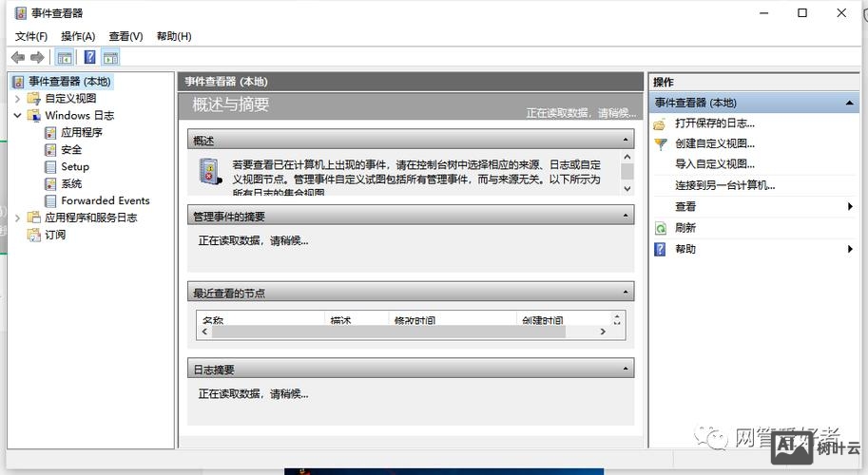Select 订阅 in the tree
The height and width of the screenshot is (475, 868).
(55, 235)
